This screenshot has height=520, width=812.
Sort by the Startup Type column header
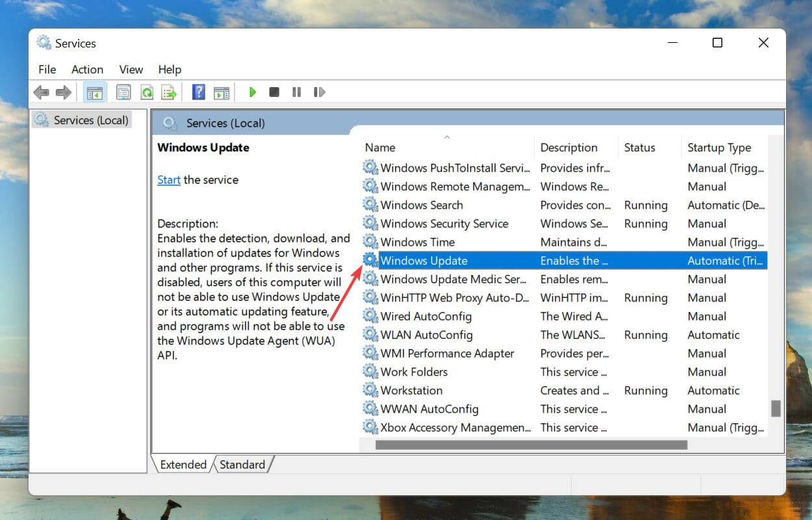click(718, 148)
